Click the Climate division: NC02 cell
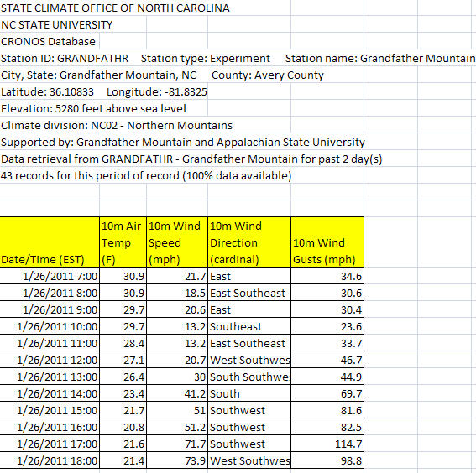The image size is (476, 473). (117, 125)
